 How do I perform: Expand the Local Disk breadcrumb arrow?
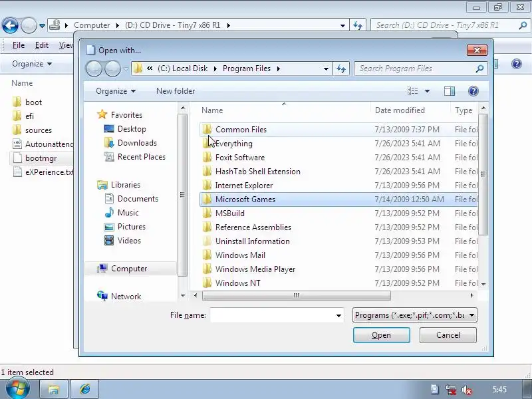click(215, 68)
